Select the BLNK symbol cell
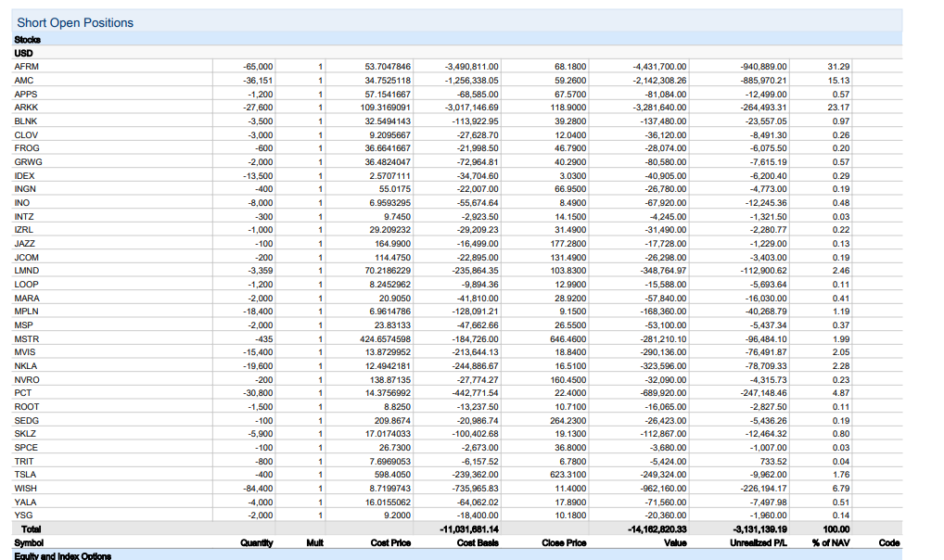The width and height of the screenshot is (944, 560). click(26, 121)
